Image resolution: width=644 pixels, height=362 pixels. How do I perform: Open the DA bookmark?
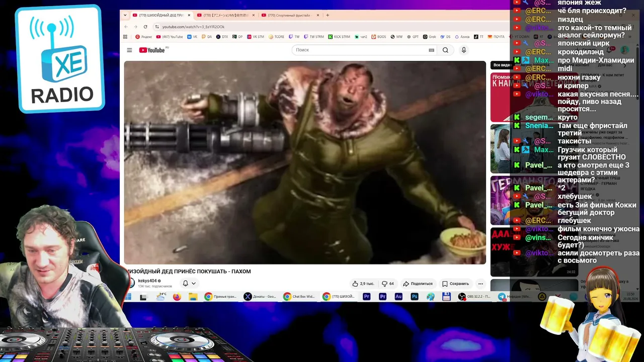coord(207,37)
